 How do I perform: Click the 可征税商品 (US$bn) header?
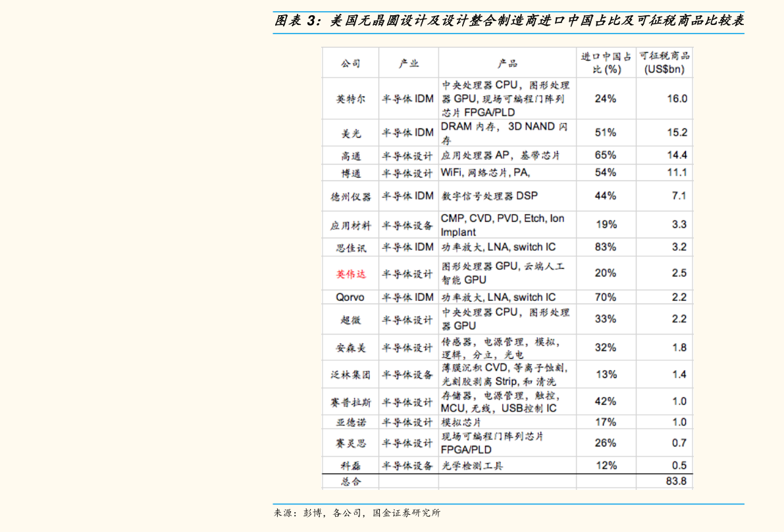click(x=664, y=63)
